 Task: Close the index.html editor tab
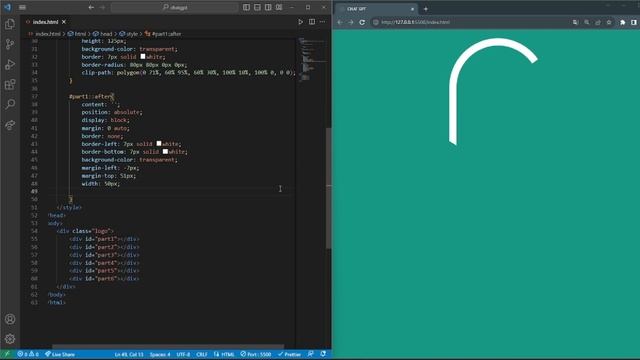coord(64,22)
